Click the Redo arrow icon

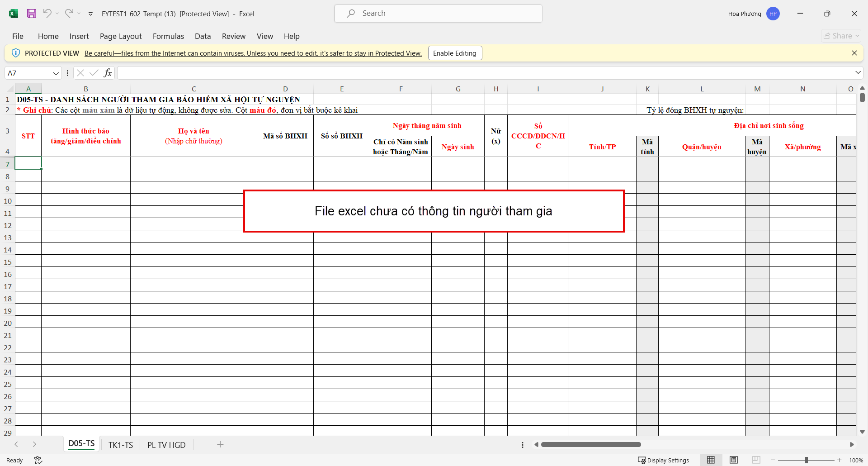click(69, 14)
